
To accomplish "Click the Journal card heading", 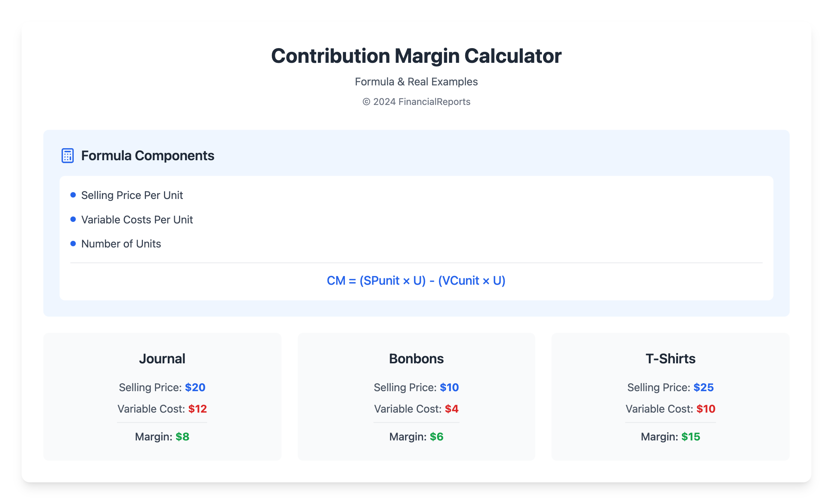I will click(x=162, y=359).
